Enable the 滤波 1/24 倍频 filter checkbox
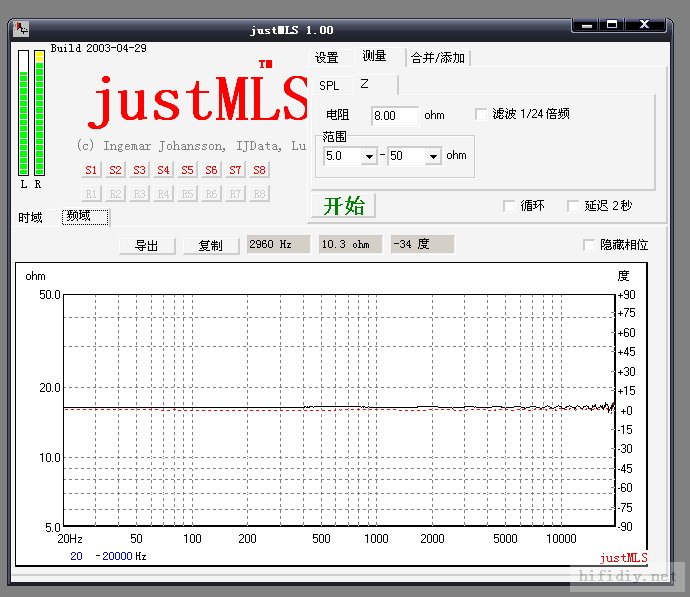 click(x=481, y=115)
